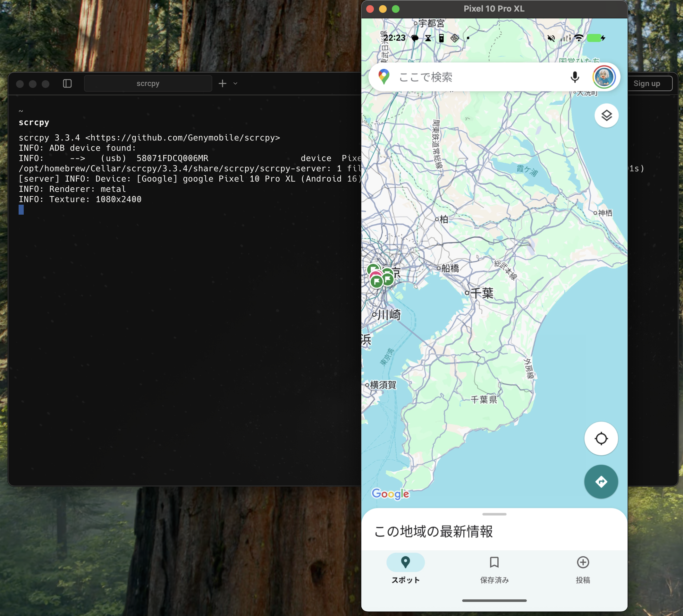Expand the この地域の最新情報 sheet via drag handle
The width and height of the screenshot is (683, 616).
click(494, 513)
